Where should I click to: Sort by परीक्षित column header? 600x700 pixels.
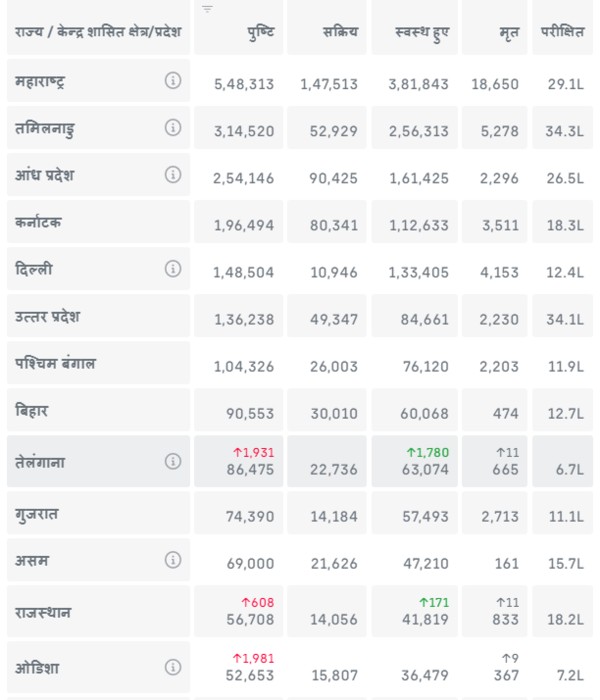[563, 33]
